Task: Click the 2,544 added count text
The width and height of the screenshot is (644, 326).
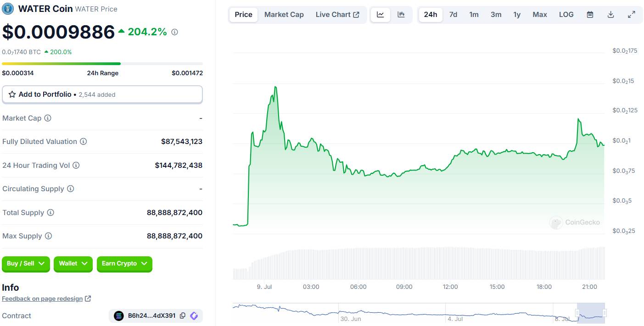Action: (x=97, y=95)
